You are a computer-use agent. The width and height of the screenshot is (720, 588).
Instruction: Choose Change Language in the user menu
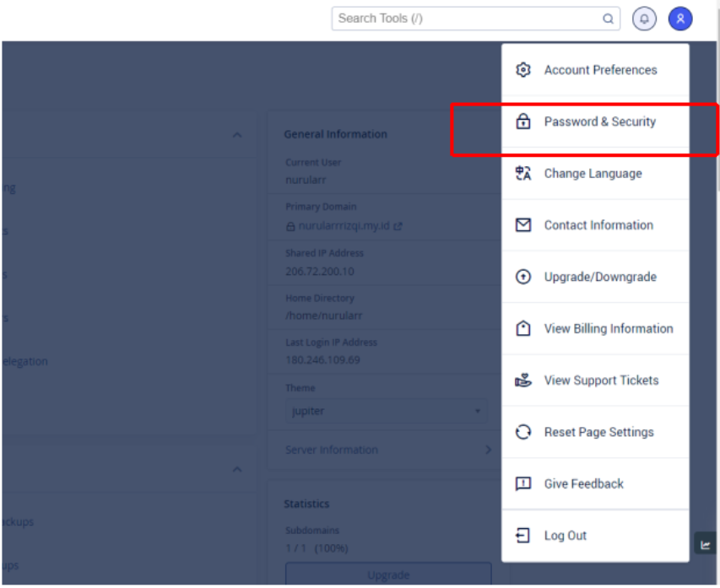pos(595,174)
